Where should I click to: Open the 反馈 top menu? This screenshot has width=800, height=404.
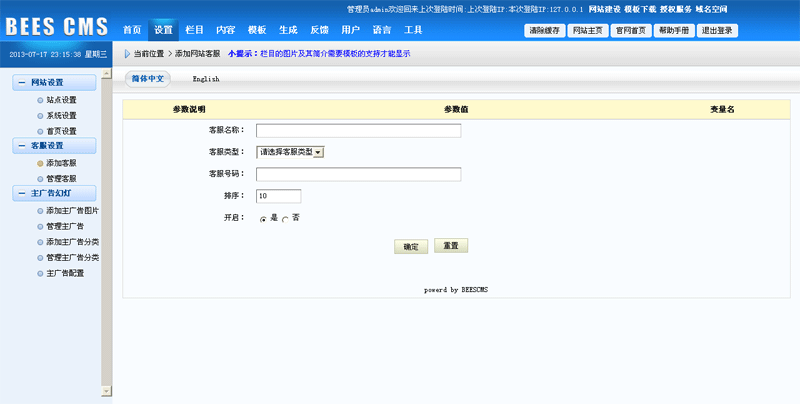click(x=319, y=30)
